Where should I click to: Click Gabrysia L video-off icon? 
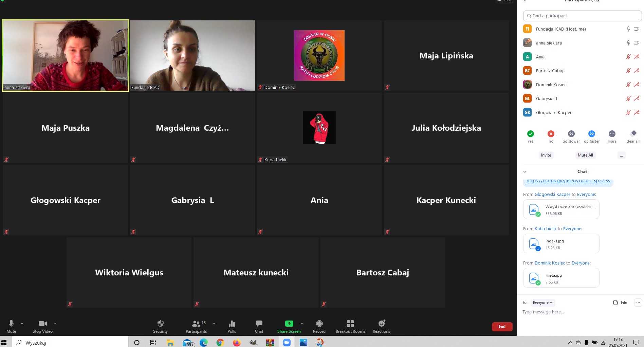point(637,99)
